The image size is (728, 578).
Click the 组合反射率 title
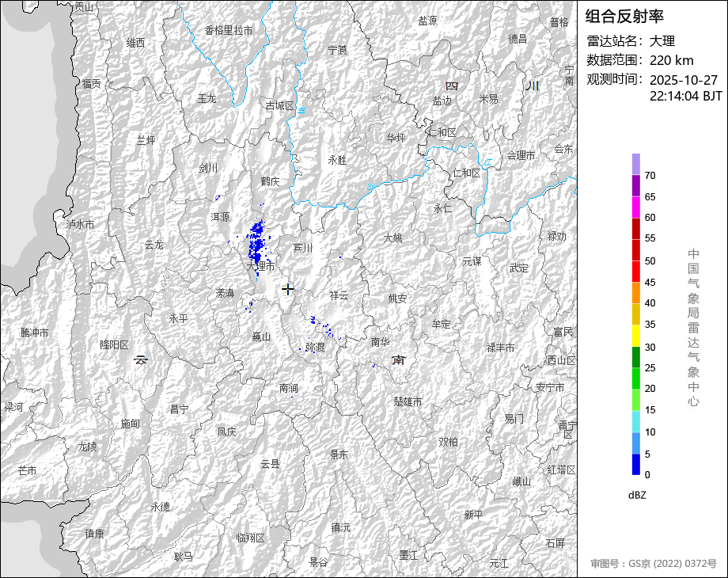[624, 17]
